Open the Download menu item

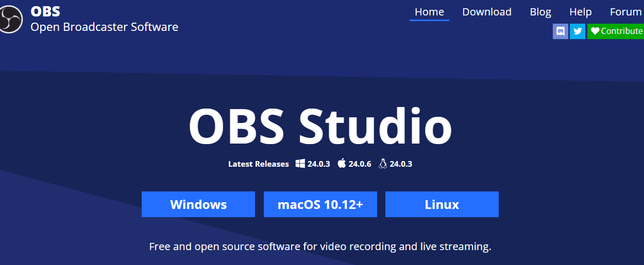pyautogui.click(x=487, y=12)
